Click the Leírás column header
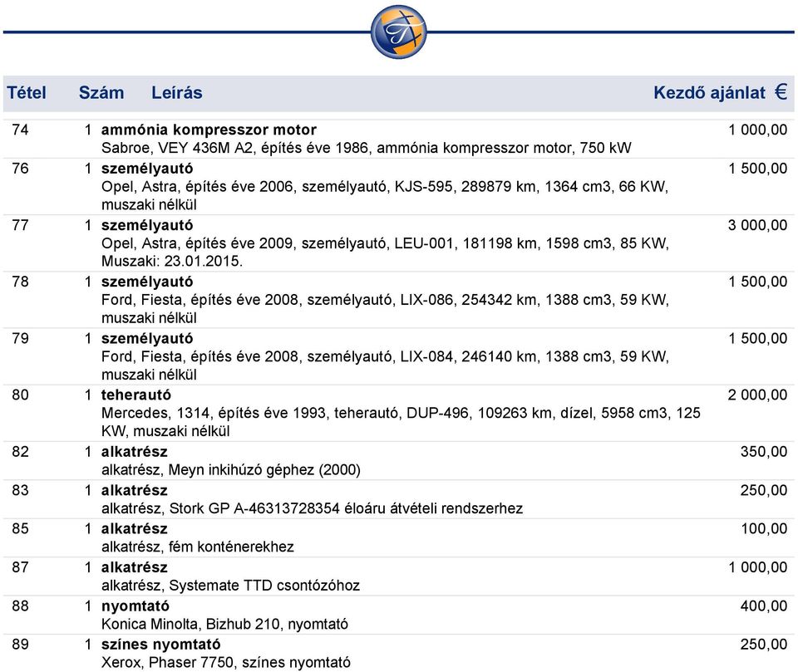Screen dimensions: 798x672 [x=176, y=92]
